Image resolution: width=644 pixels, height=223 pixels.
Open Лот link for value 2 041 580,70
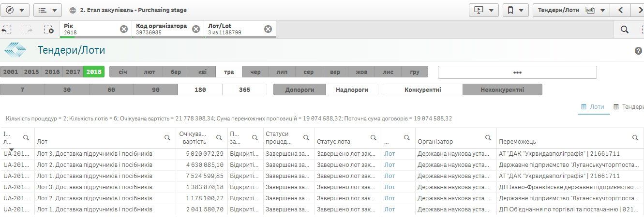click(389, 209)
